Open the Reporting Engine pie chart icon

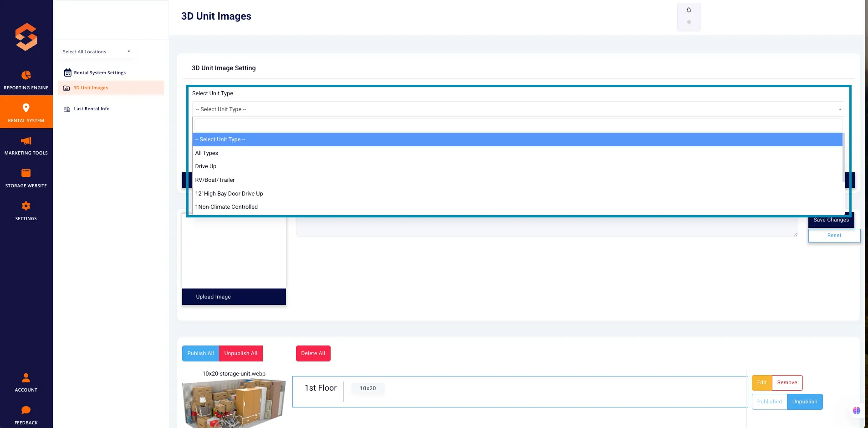(26, 75)
